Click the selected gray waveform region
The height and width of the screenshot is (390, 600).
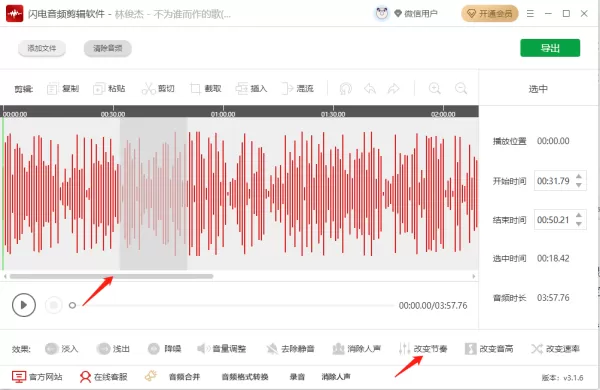click(x=153, y=193)
